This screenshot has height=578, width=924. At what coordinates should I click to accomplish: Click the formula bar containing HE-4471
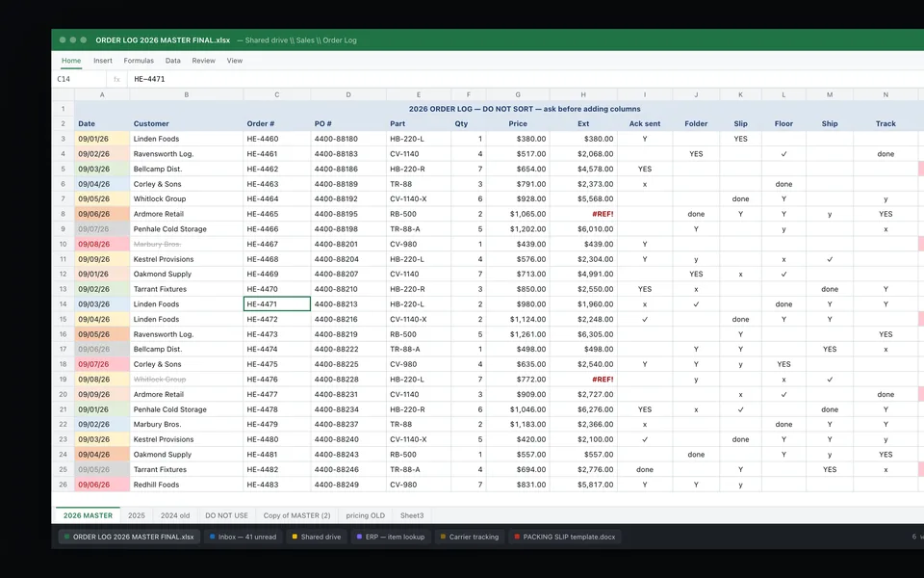(525, 79)
